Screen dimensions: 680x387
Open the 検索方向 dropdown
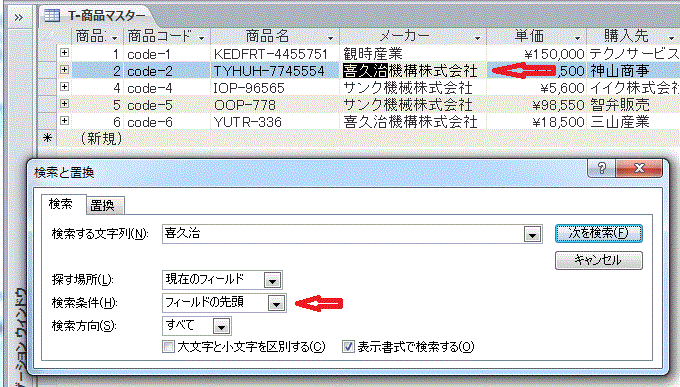click(221, 327)
